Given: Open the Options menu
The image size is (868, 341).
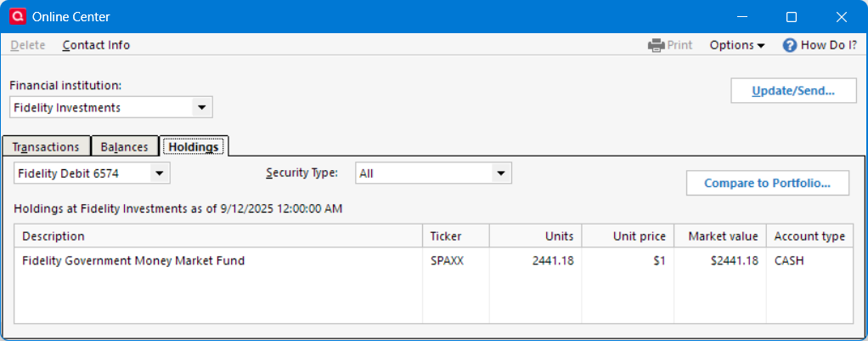Looking at the screenshot, I should [x=737, y=45].
